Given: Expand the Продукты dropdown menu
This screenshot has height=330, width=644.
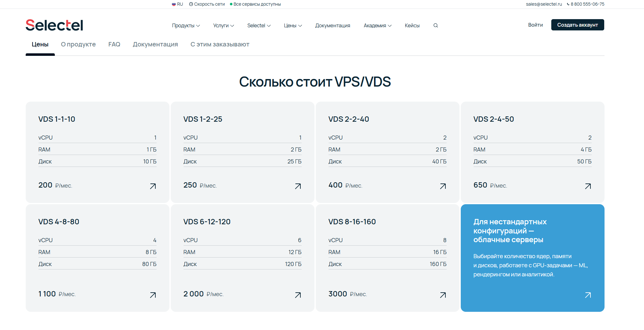Looking at the screenshot, I should (186, 25).
